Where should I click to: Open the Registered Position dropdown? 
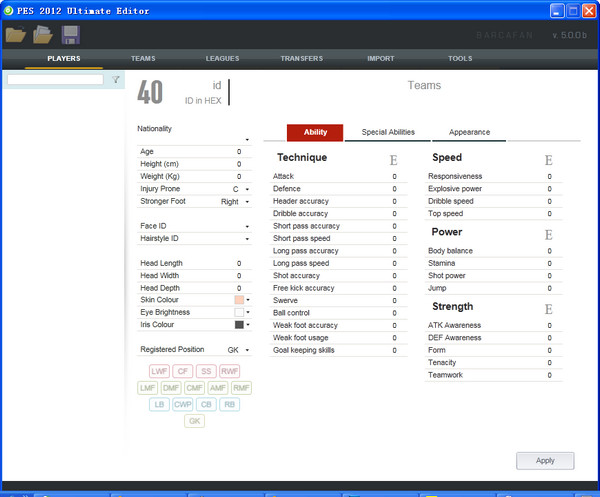(247, 350)
